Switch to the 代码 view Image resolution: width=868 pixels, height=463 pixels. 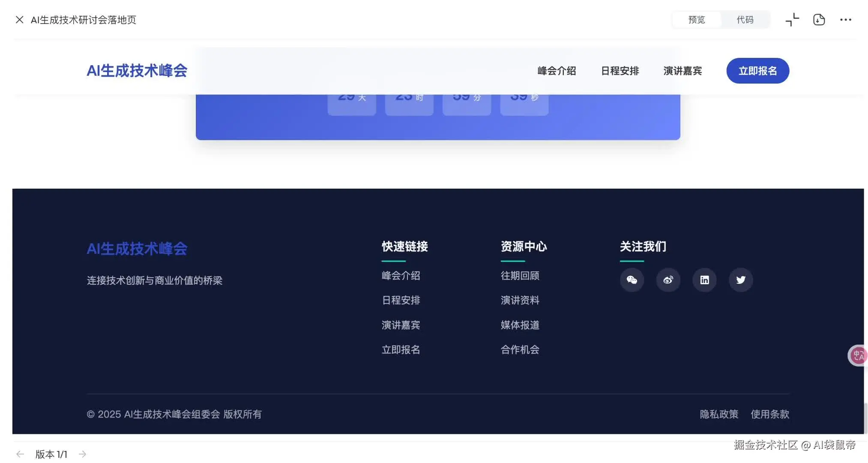[745, 20]
